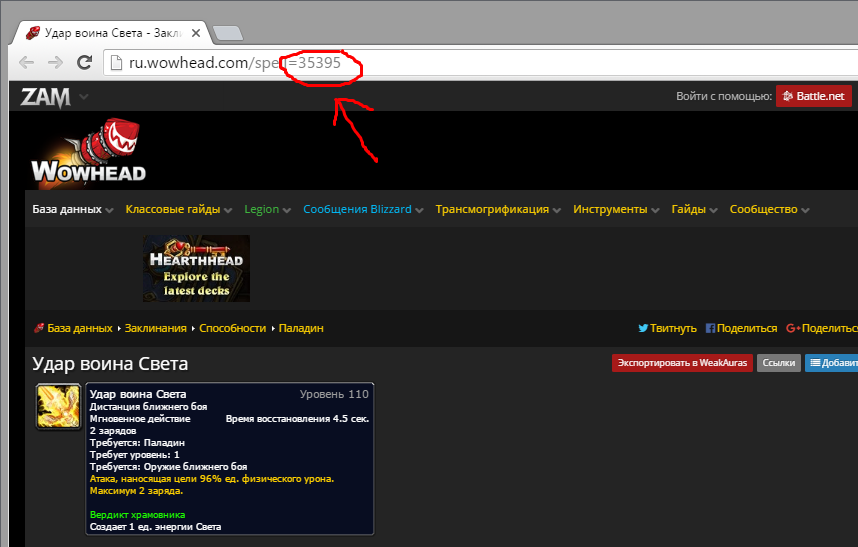Image resolution: width=858 pixels, height=547 pixels.
Task: Click the browser forward arrow
Action: [x=55, y=62]
